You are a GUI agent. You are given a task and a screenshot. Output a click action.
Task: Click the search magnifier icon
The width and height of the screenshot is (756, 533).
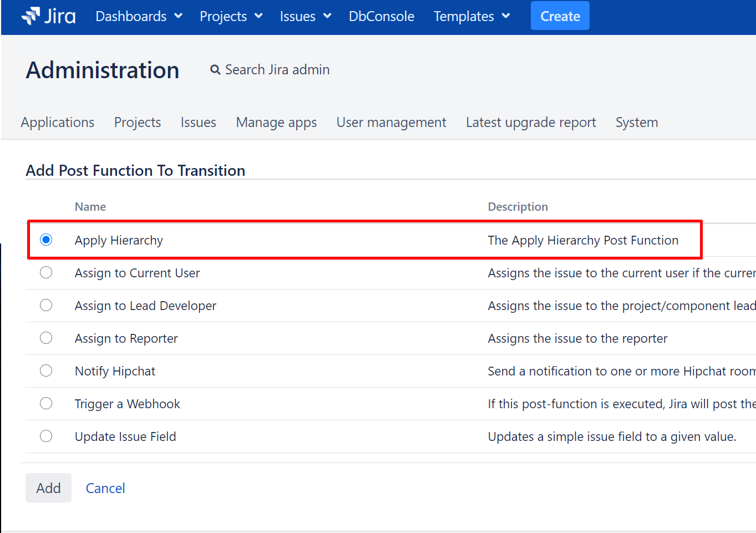(x=215, y=70)
